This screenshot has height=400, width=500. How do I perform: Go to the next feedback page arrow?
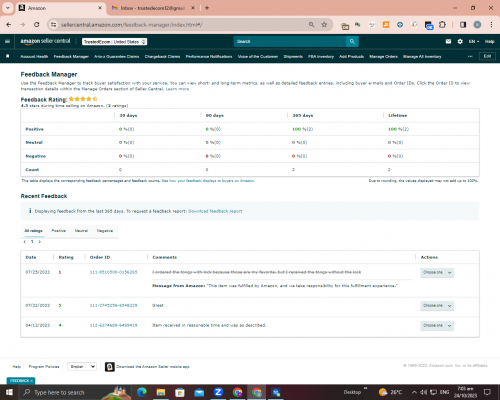pyautogui.click(x=39, y=242)
